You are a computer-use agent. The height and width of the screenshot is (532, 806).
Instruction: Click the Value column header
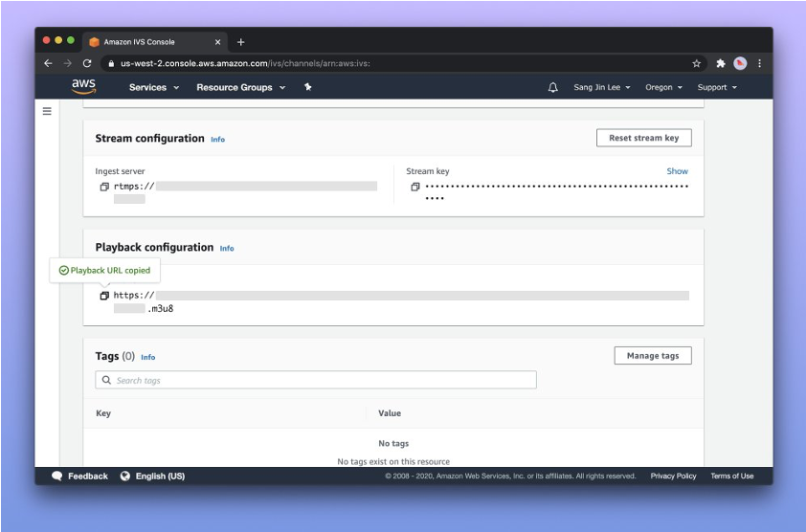point(390,413)
